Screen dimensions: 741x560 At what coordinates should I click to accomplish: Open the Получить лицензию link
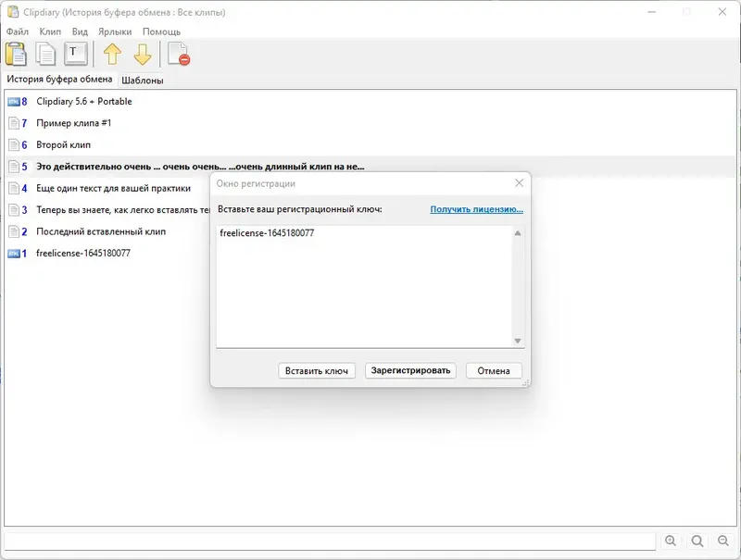click(x=476, y=209)
